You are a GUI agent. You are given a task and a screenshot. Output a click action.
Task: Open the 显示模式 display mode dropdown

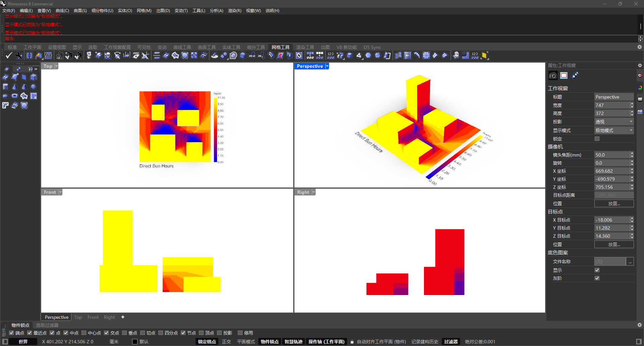[x=614, y=130]
